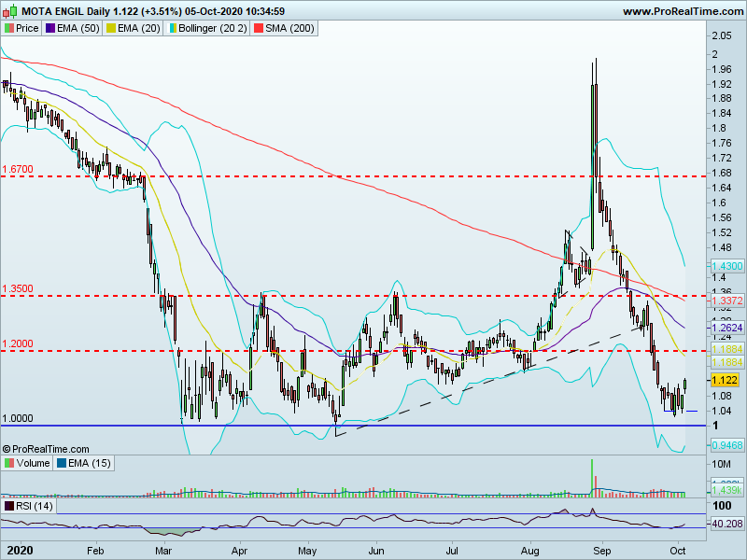747x560 pixels.
Task: Click the SMA 200 value tag 1.3372
Action: point(727,301)
